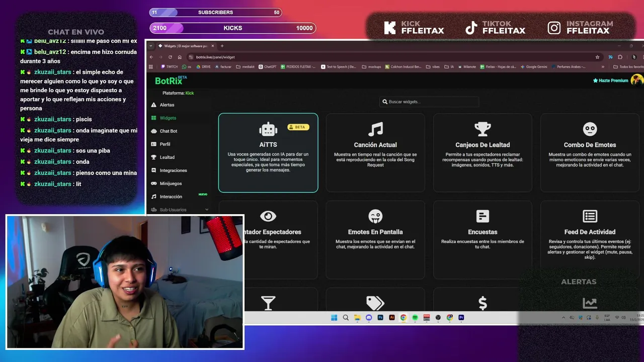644x362 pixels.
Task: Click the price tags widget icon
Action: click(375, 303)
